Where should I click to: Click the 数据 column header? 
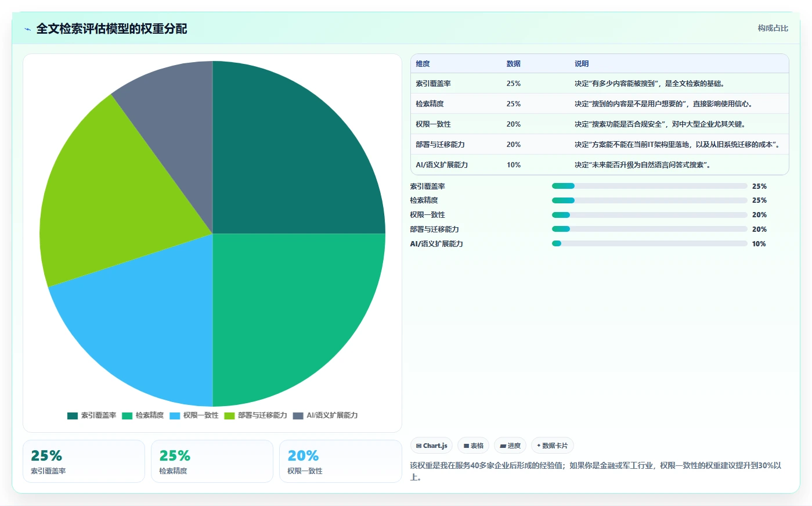pos(513,64)
